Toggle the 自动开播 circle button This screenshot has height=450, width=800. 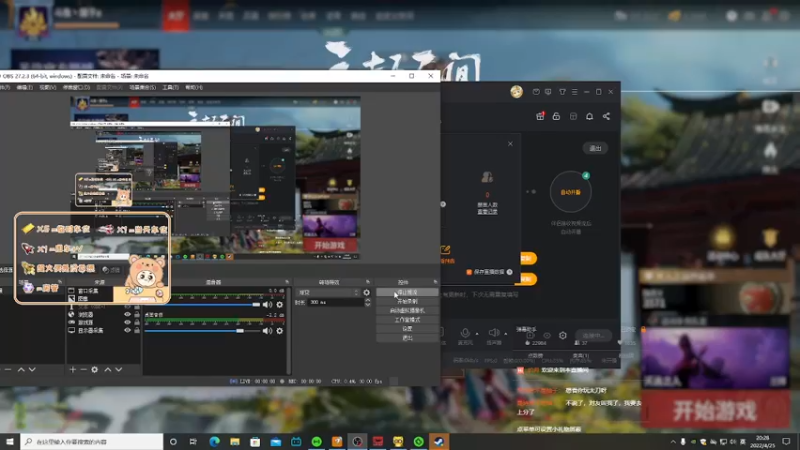pos(570,192)
